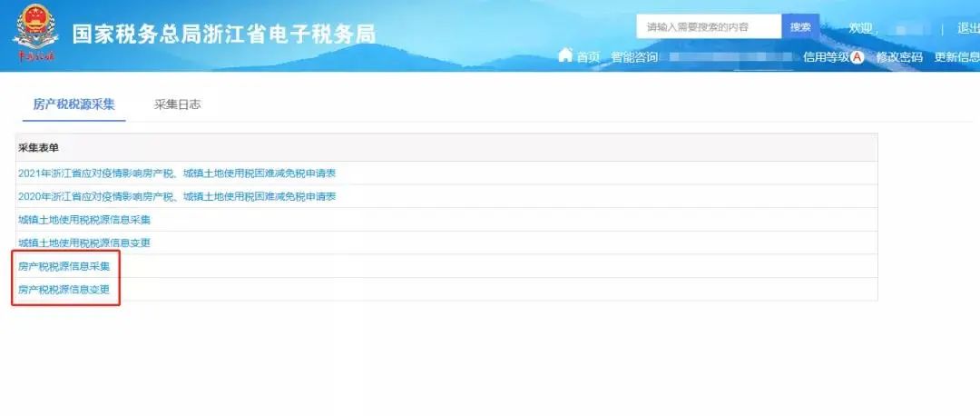This screenshot has width=980, height=416.
Task: Click the 采集表单 table header
Action: point(446,148)
